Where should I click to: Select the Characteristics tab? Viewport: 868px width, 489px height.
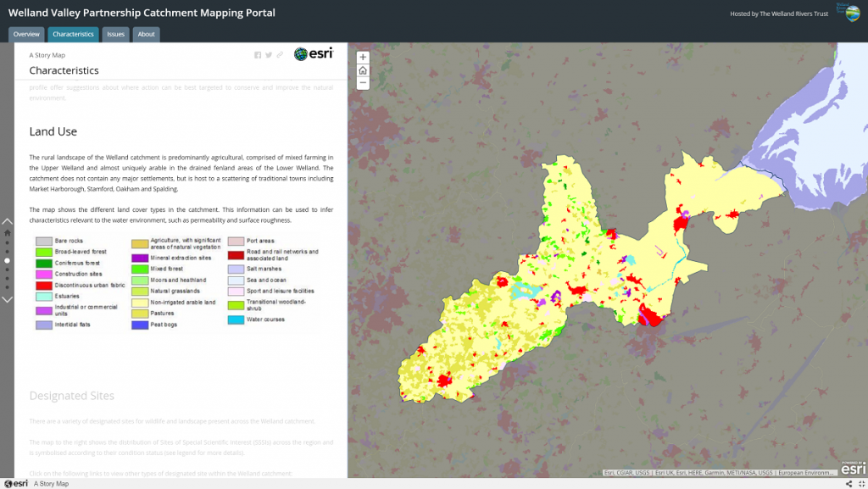[x=72, y=35]
